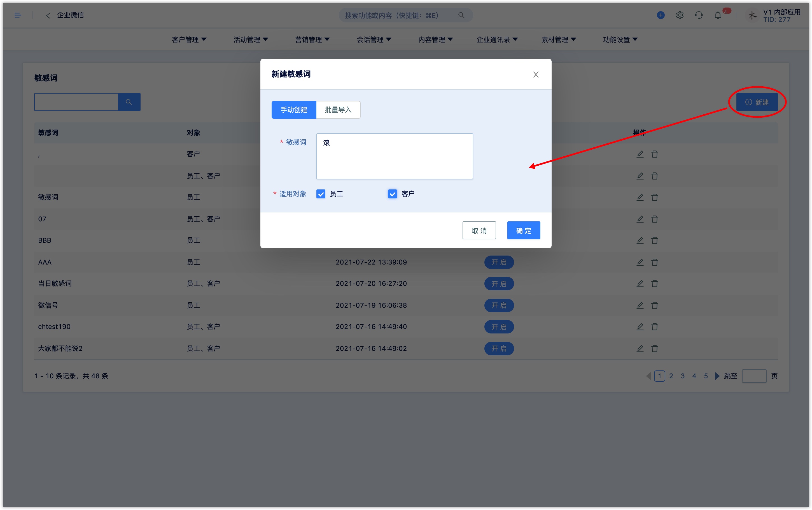Click the blue search button for 敏感词
812x510 pixels.
pyautogui.click(x=129, y=102)
